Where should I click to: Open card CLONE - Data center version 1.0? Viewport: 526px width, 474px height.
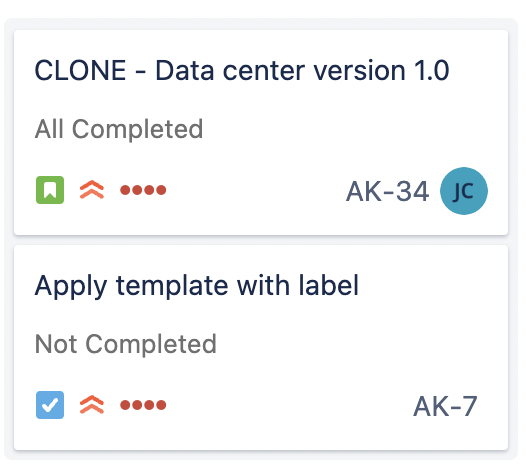click(242, 70)
